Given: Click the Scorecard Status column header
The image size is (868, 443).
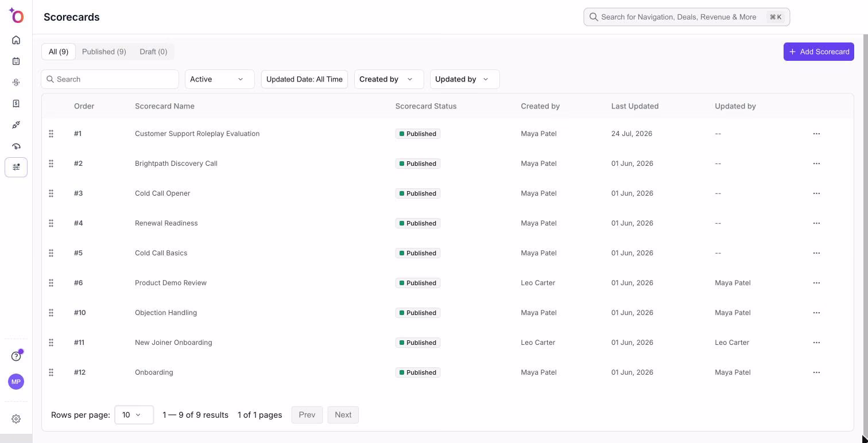Looking at the screenshot, I should 426,106.
